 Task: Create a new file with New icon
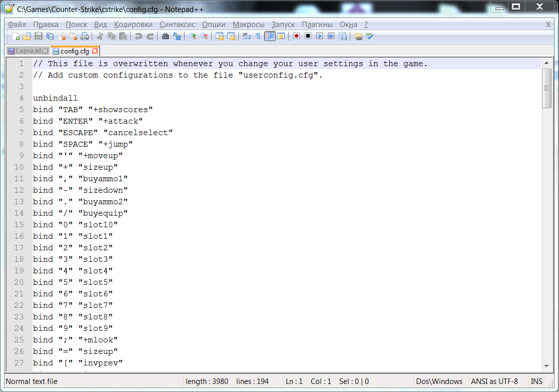pos(16,37)
